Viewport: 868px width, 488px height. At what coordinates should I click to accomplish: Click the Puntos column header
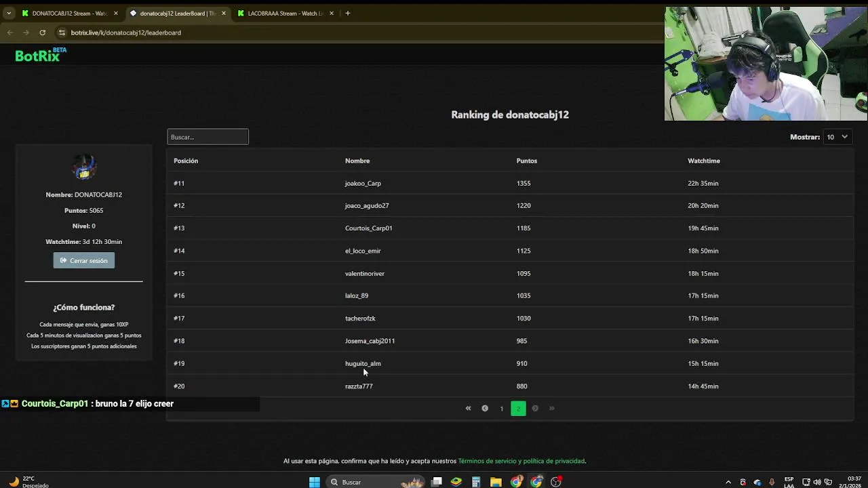pyautogui.click(x=526, y=161)
